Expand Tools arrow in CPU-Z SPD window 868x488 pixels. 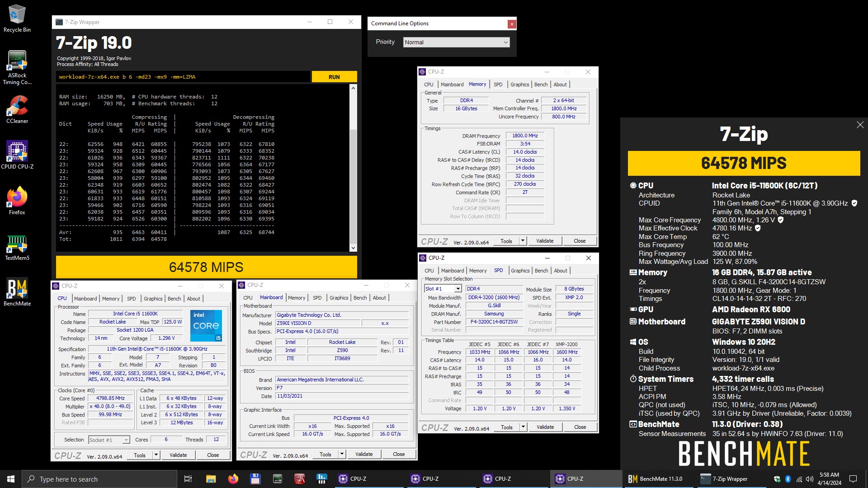pyautogui.click(x=523, y=427)
